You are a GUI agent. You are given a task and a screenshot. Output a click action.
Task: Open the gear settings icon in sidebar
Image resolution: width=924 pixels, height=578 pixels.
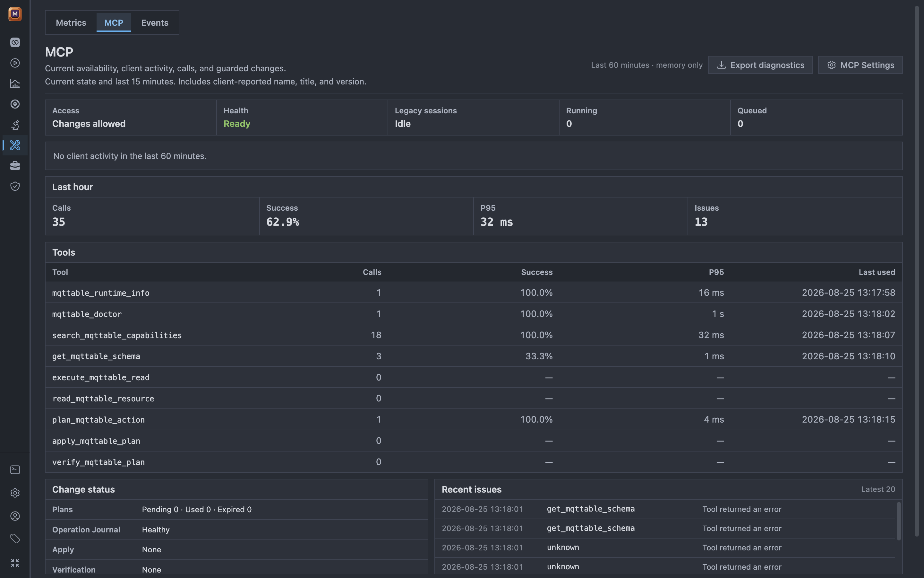[x=15, y=493]
